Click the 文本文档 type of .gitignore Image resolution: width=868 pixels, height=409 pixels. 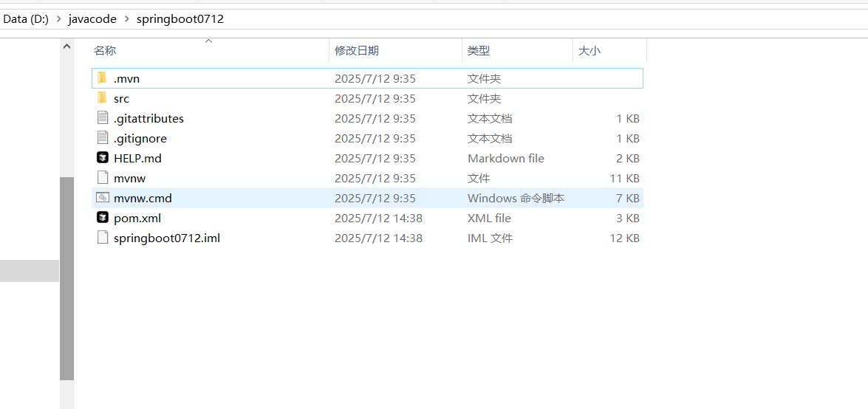pos(490,138)
